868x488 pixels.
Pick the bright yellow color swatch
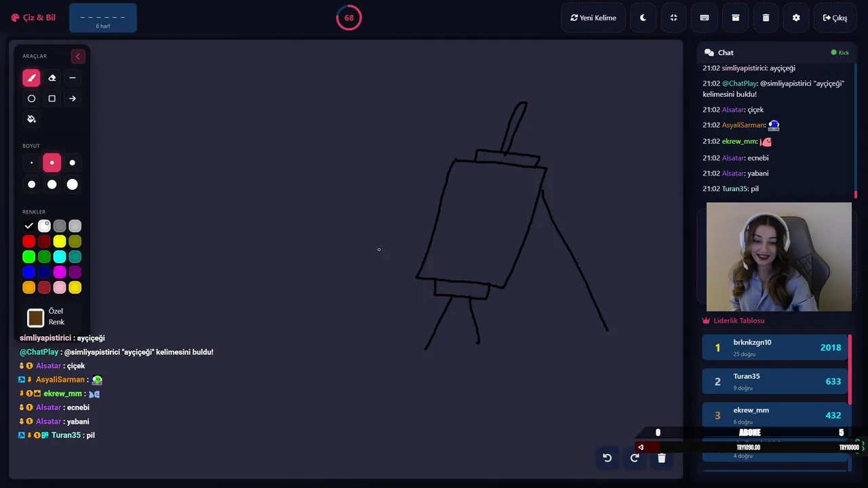coord(60,241)
